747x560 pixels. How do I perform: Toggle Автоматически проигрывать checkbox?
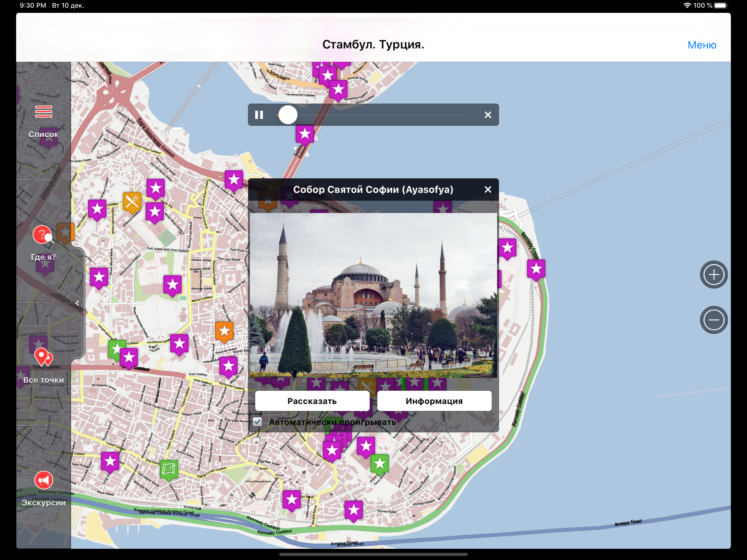coord(257,422)
